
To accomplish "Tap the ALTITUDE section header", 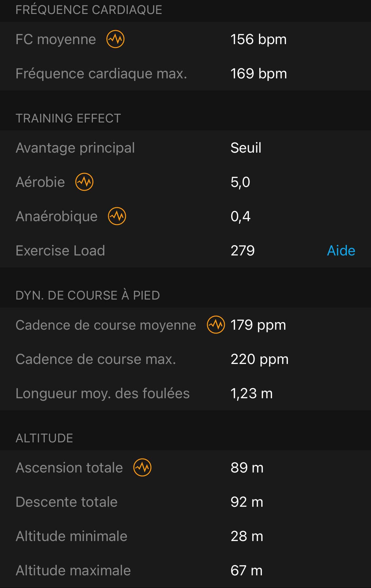I will (44, 438).
